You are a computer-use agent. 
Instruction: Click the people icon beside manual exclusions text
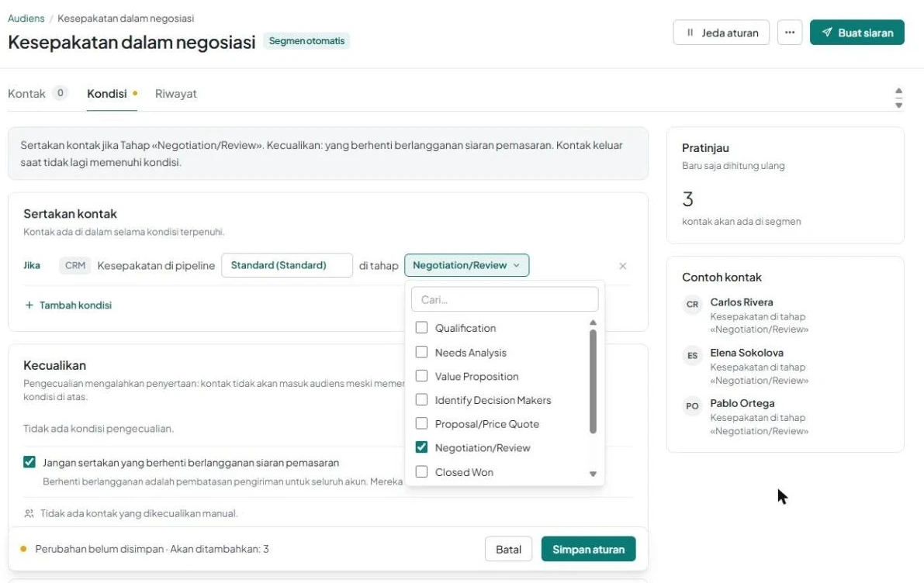(x=29, y=513)
